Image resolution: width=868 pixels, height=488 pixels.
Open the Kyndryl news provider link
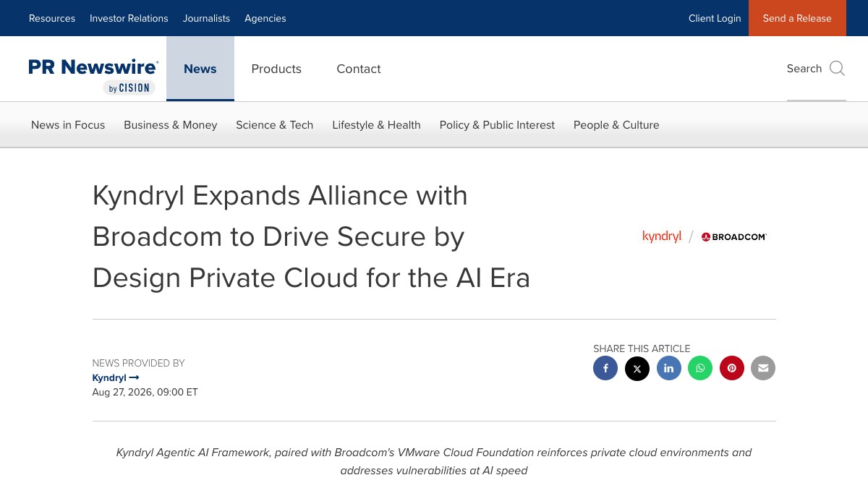pos(116,377)
